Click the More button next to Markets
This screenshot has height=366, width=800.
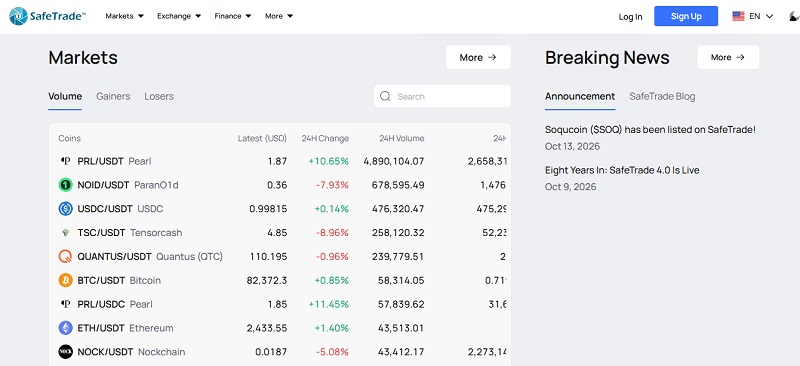(478, 57)
